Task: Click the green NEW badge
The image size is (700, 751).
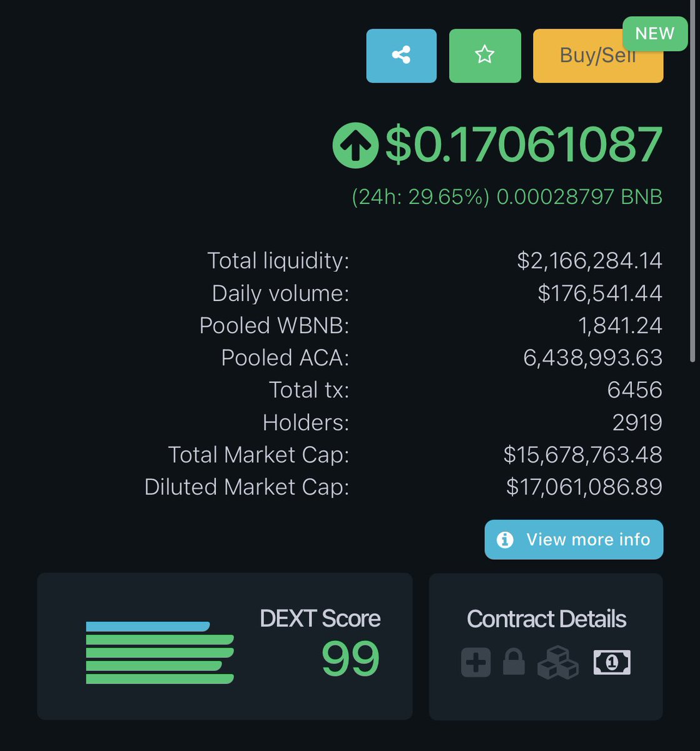Action: coord(654,34)
